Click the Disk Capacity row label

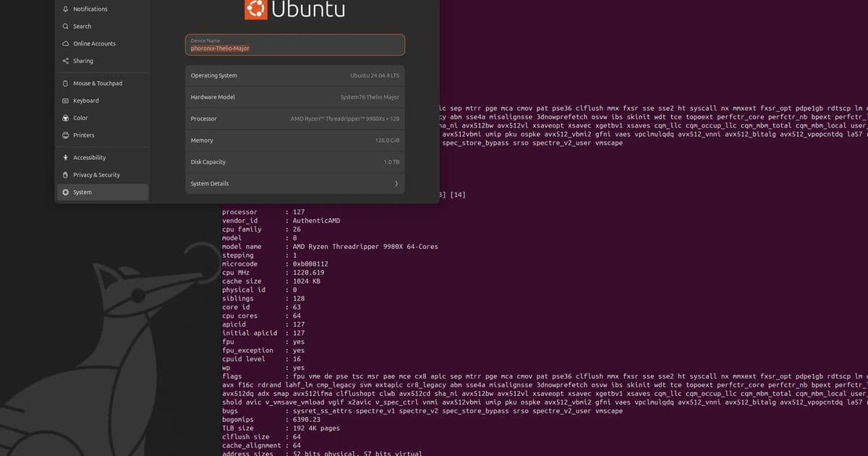(208, 162)
